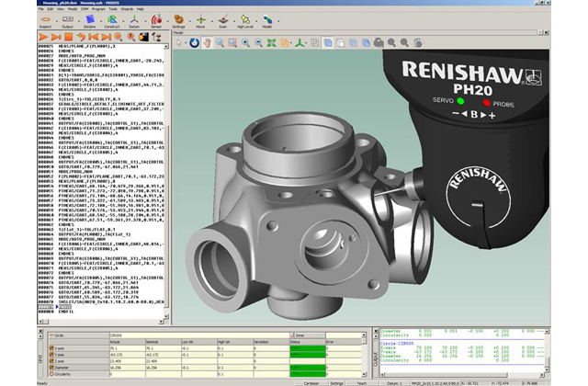Image resolution: width=588 pixels, height=386 pixels.
Task: Click the zoom out minus magnifier
Action: (x=258, y=43)
